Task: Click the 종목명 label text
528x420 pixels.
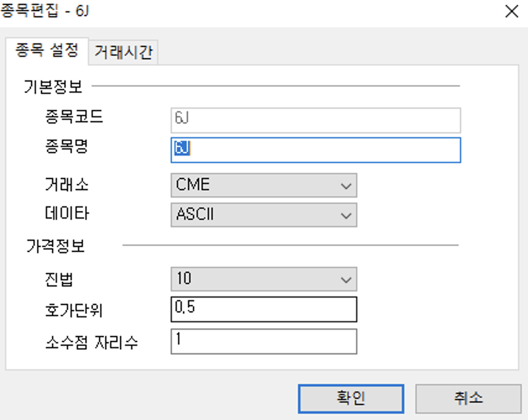Action: tap(67, 146)
